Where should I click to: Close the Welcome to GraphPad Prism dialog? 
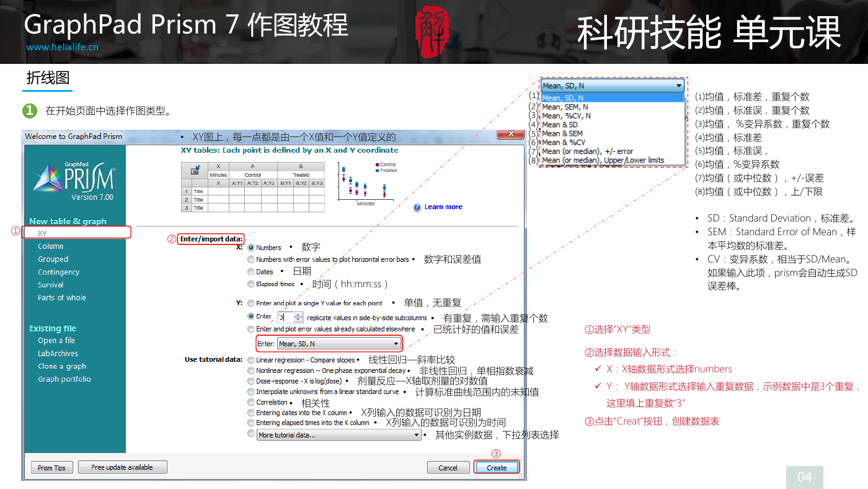[x=511, y=134]
